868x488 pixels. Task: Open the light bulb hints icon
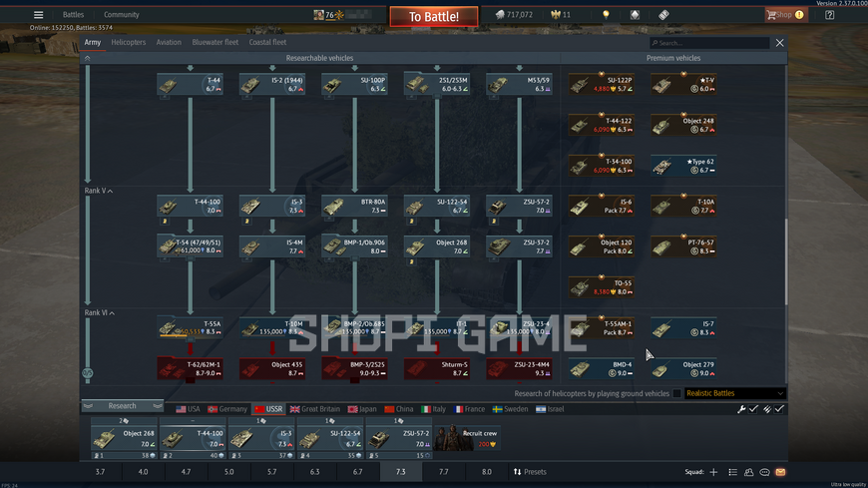606,15
